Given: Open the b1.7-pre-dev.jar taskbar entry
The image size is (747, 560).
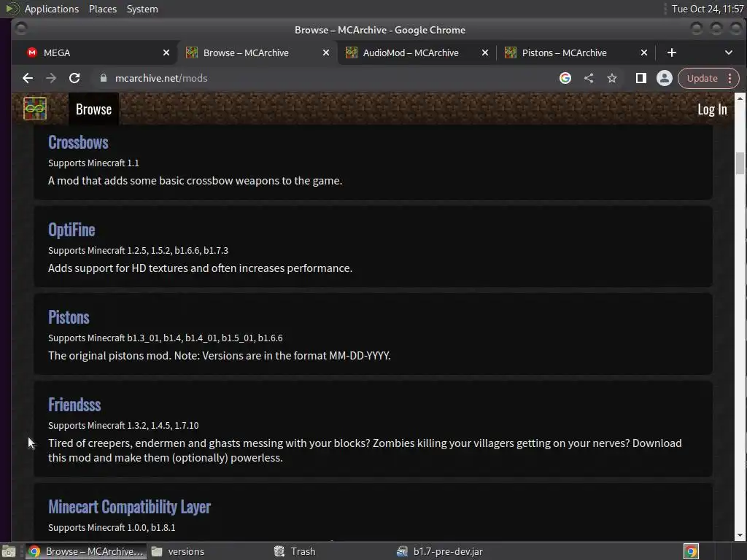Looking at the screenshot, I should (x=440, y=551).
